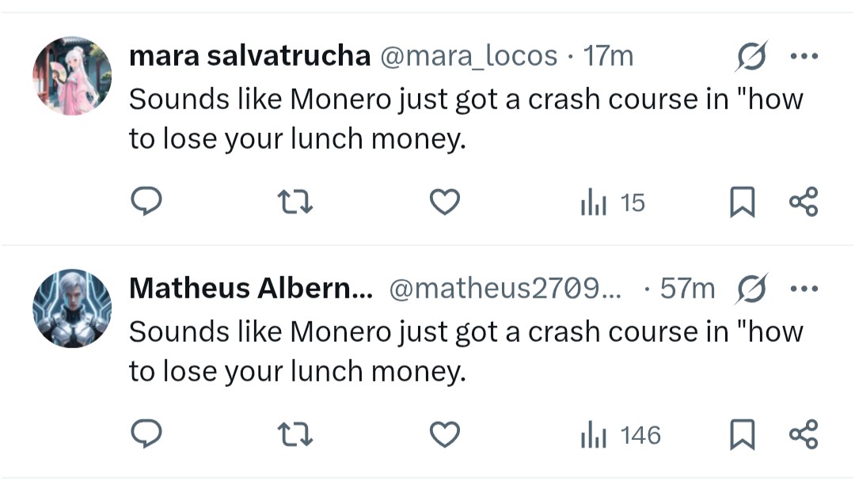
Task: Like mara salvatrucha's tweet
Action: click(445, 203)
